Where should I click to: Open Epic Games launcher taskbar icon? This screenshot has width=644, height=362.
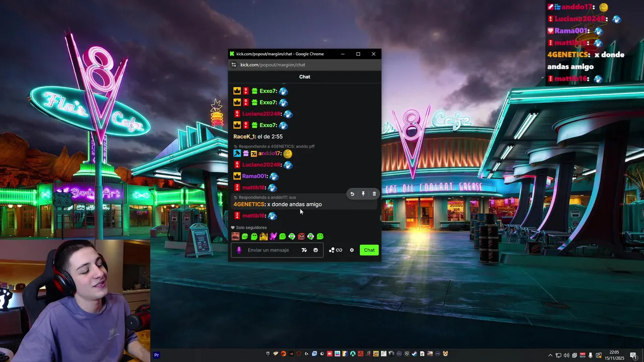point(268,354)
